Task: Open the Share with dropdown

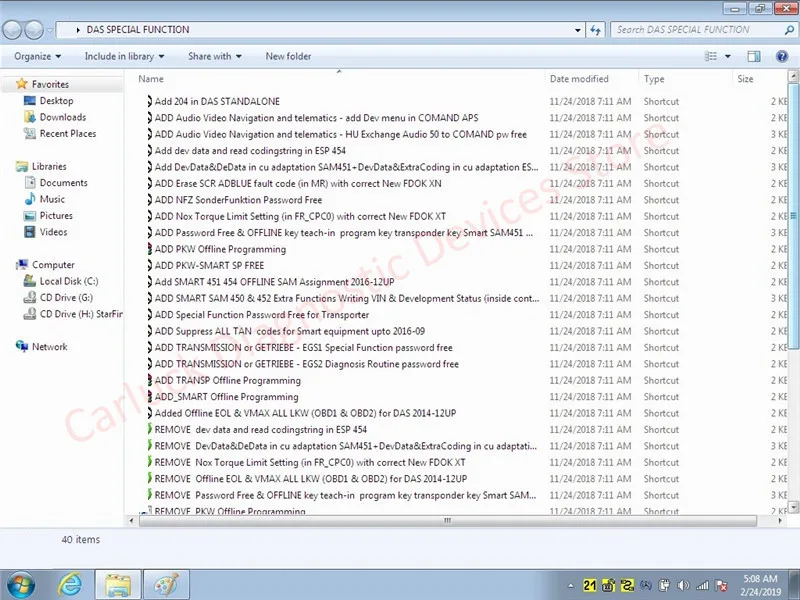Action: coord(214,56)
